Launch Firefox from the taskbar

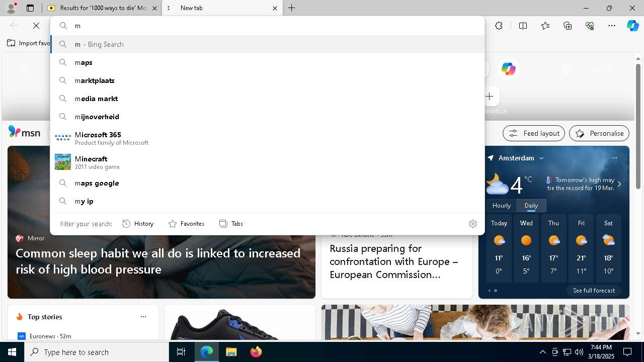pos(256,352)
